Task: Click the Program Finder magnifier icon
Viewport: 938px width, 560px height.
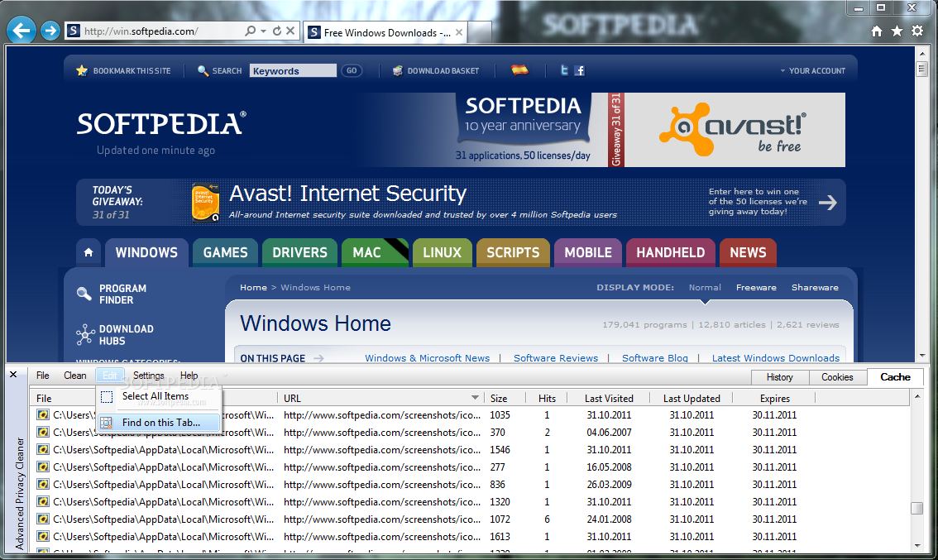Action: click(x=84, y=294)
